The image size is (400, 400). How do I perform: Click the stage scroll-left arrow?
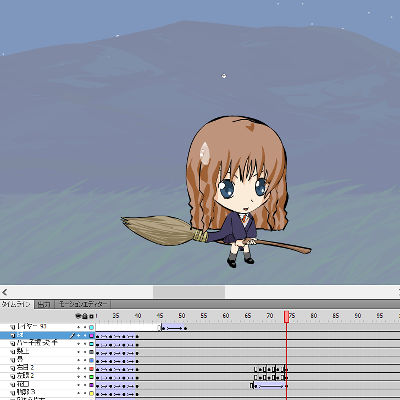[4, 292]
